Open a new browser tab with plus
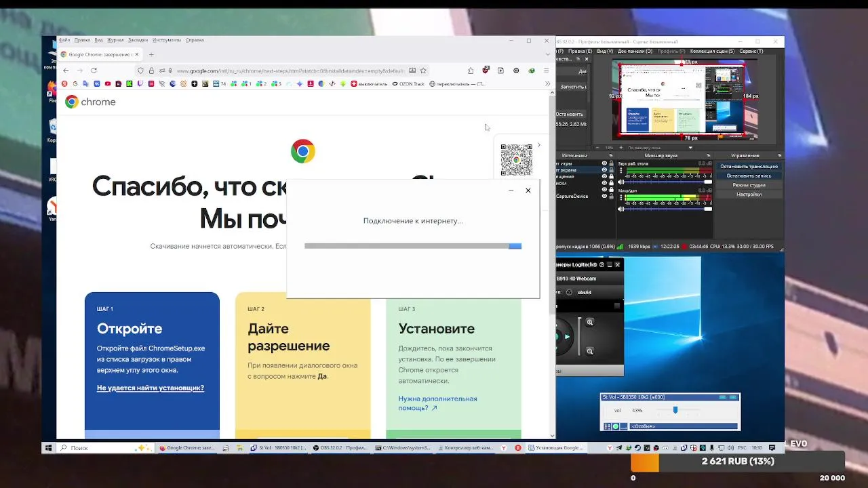The image size is (868, 488). (151, 54)
